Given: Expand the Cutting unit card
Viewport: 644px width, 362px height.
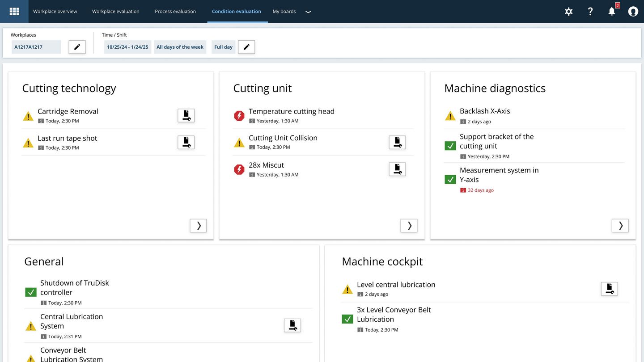Looking at the screenshot, I should [409, 226].
